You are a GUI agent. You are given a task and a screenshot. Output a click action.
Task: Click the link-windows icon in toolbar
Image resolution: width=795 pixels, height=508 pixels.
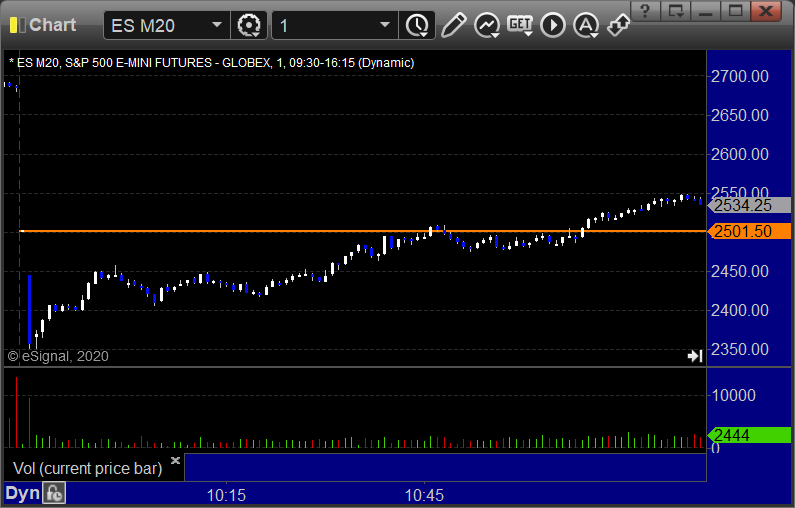618,24
